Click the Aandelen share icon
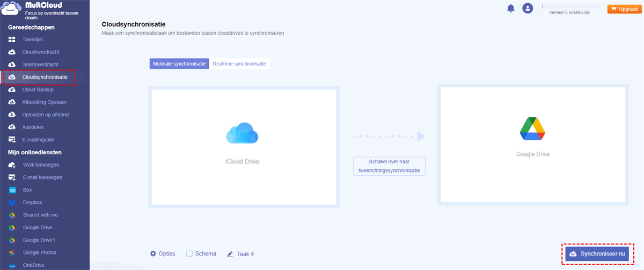 [x=12, y=127]
